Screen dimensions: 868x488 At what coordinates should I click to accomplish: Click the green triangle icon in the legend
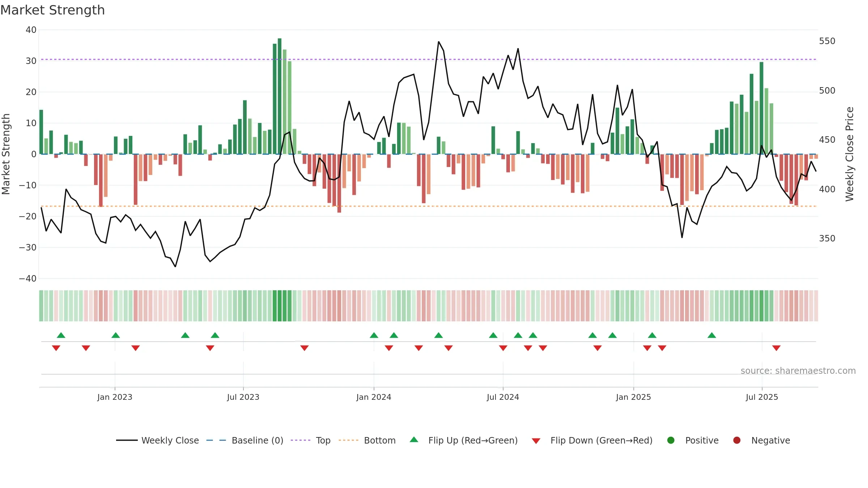click(414, 440)
